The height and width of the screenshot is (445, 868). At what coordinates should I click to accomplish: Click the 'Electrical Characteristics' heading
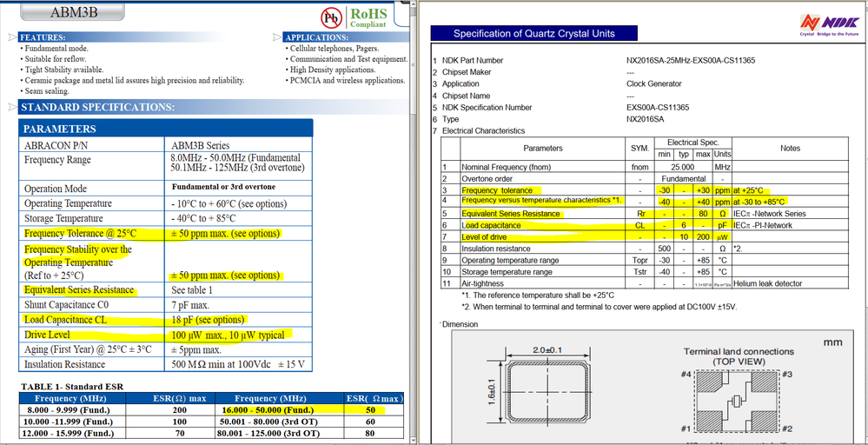[x=483, y=131]
